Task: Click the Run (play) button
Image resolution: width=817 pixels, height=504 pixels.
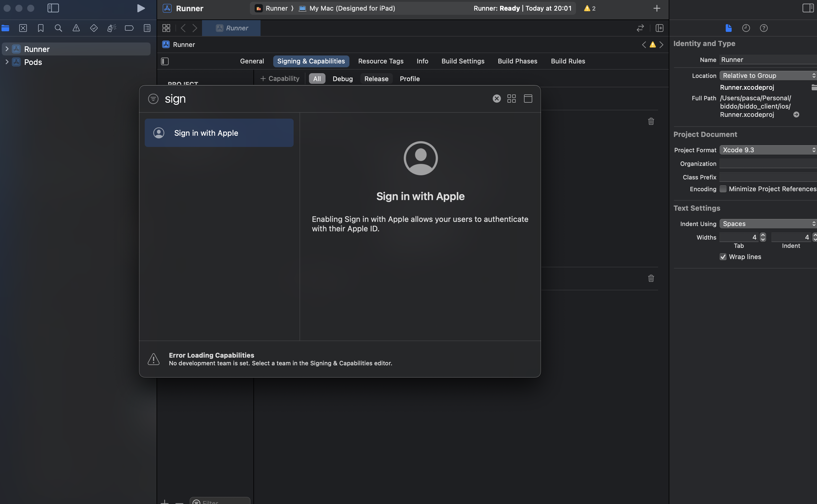Action: pos(141,8)
